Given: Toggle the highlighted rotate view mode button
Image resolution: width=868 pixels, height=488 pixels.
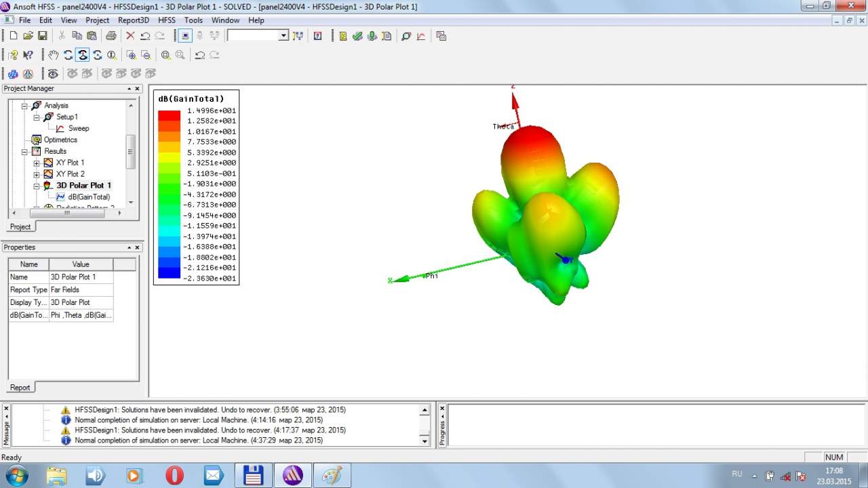Looking at the screenshot, I should [x=83, y=55].
